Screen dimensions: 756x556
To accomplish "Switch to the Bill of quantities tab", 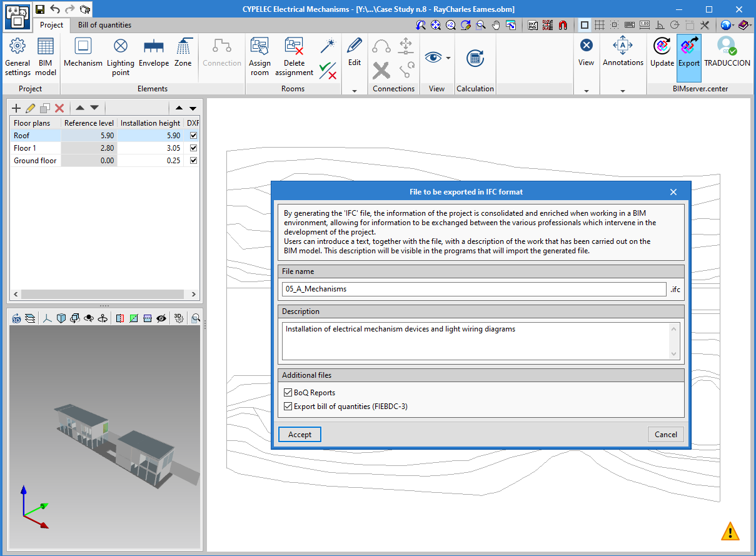I will point(104,25).
